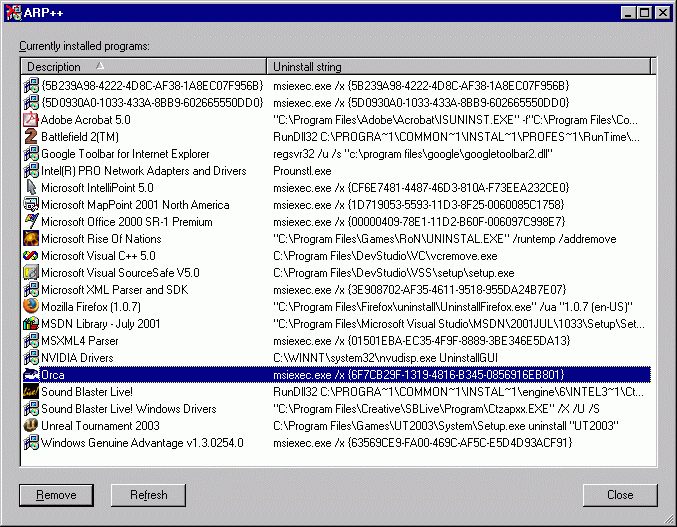Click the nvudisp.exe UninstallGUI string
This screenshot has height=527, width=677.
pyautogui.click(x=386, y=358)
